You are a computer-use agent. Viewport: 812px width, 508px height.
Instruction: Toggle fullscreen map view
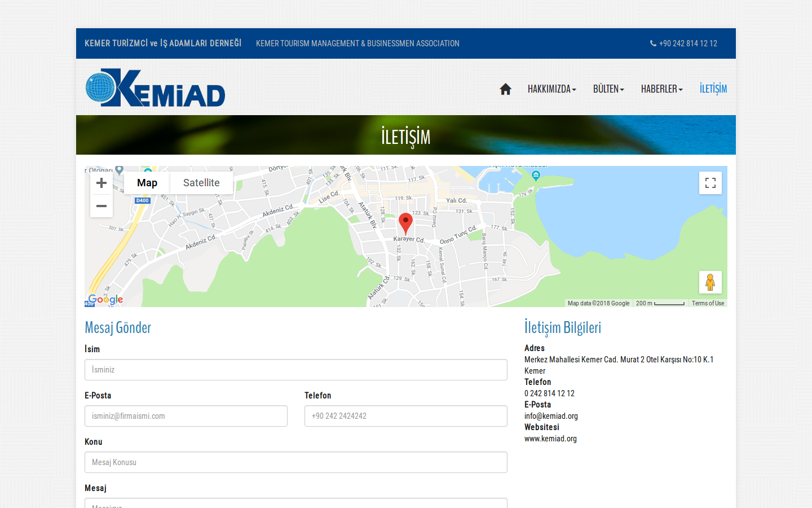[x=710, y=183]
